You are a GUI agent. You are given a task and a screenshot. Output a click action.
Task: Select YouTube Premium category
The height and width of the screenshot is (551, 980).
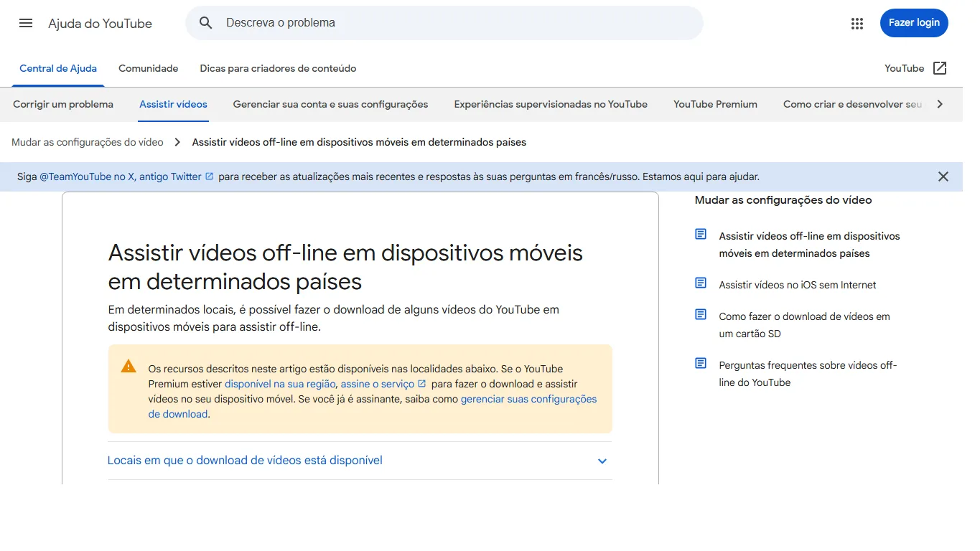click(715, 104)
